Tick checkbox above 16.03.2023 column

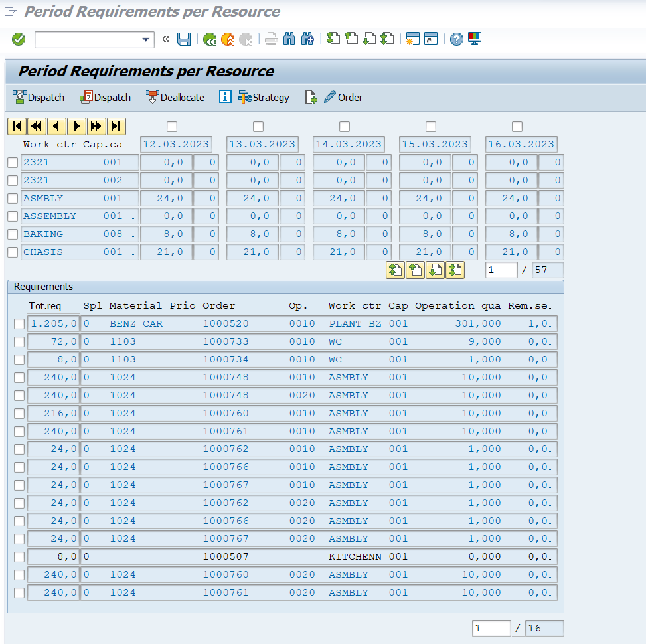tap(517, 127)
